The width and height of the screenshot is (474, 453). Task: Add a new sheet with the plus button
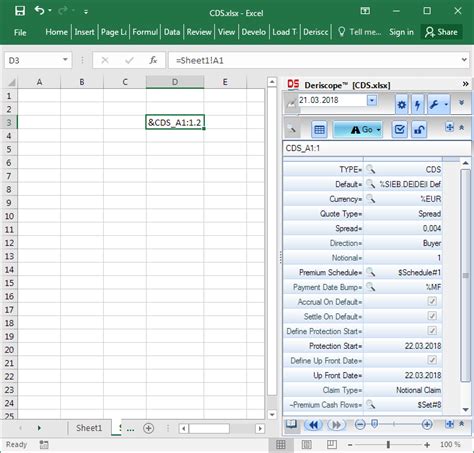(148, 428)
